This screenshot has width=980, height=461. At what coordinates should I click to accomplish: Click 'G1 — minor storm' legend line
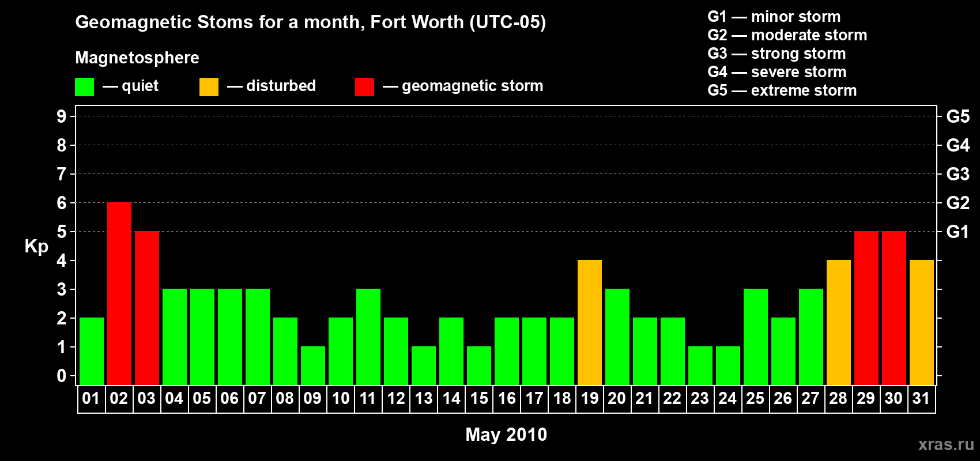coord(774,17)
